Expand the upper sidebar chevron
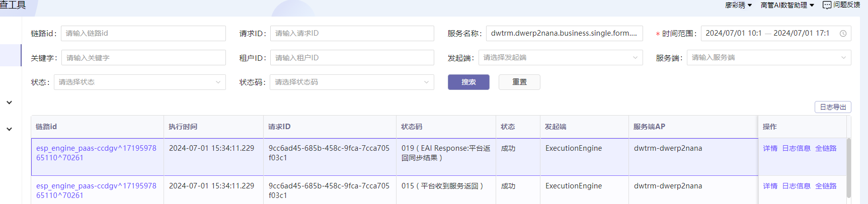 point(9,103)
